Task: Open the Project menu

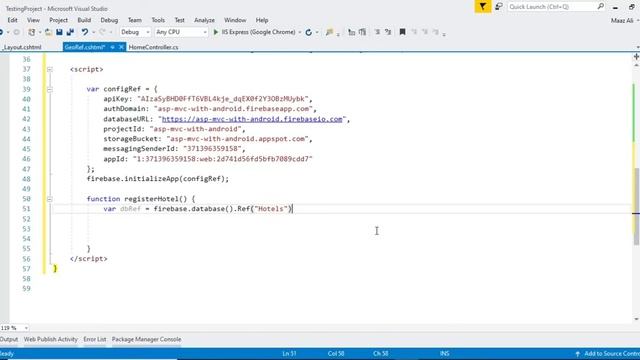Action: click(58, 20)
